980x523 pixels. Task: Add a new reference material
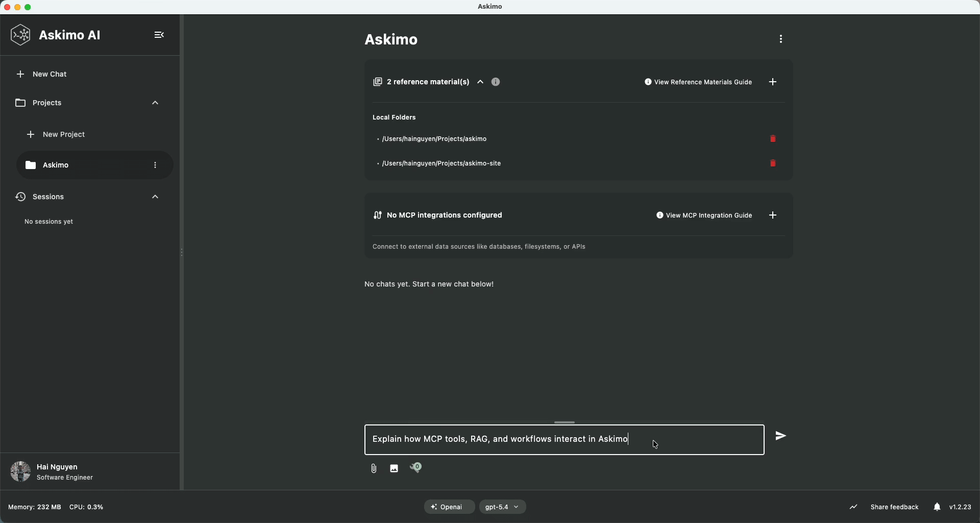point(773,82)
